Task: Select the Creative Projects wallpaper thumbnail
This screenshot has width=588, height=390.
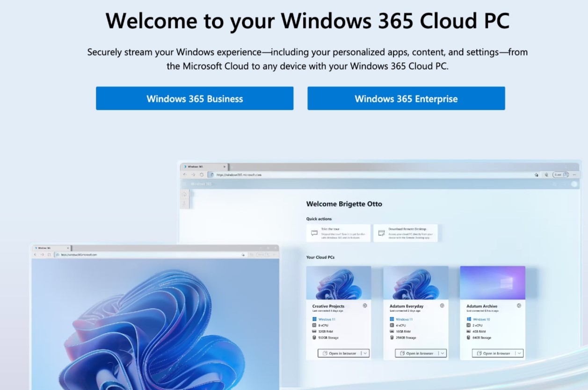Action: pyautogui.click(x=339, y=283)
